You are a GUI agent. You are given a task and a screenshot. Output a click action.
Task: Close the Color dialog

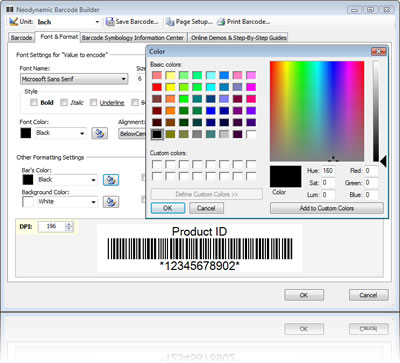pos(379,52)
